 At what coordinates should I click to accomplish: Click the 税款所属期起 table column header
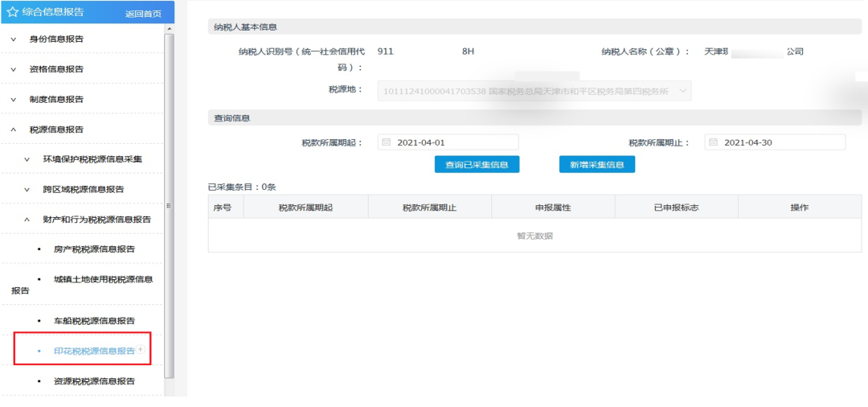tap(305, 208)
